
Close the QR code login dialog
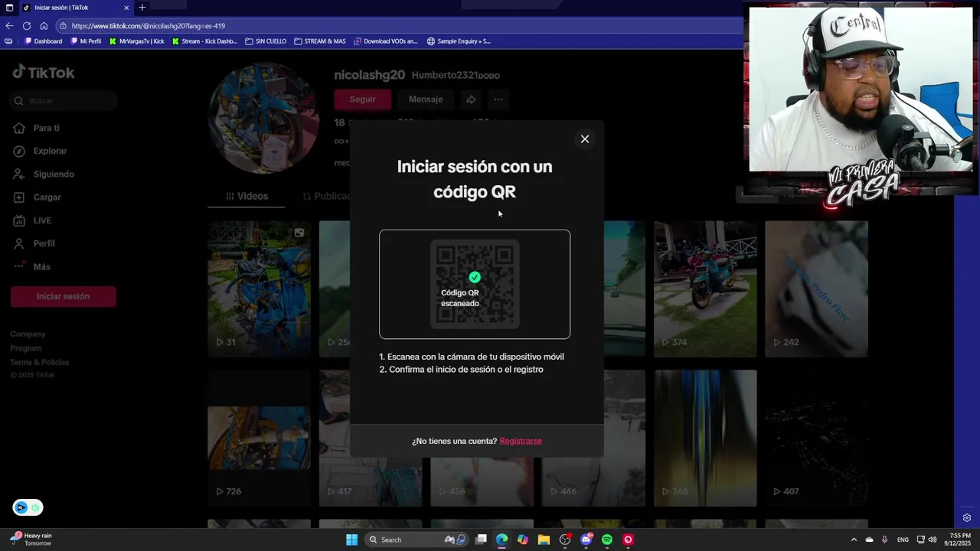pyautogui.click(x=585, y=139)
